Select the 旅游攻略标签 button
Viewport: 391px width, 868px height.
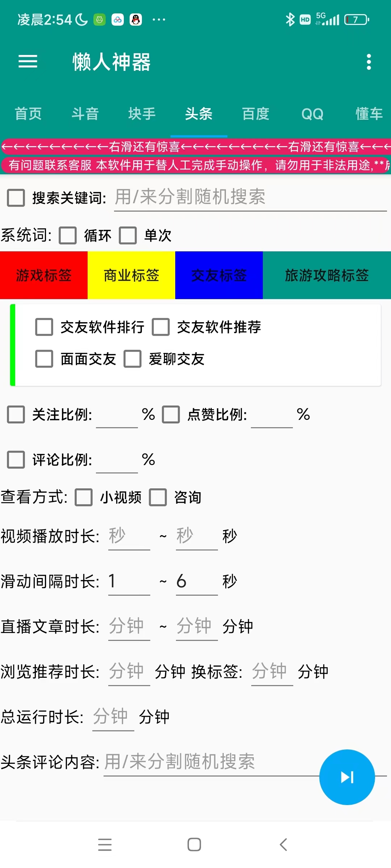326,275
